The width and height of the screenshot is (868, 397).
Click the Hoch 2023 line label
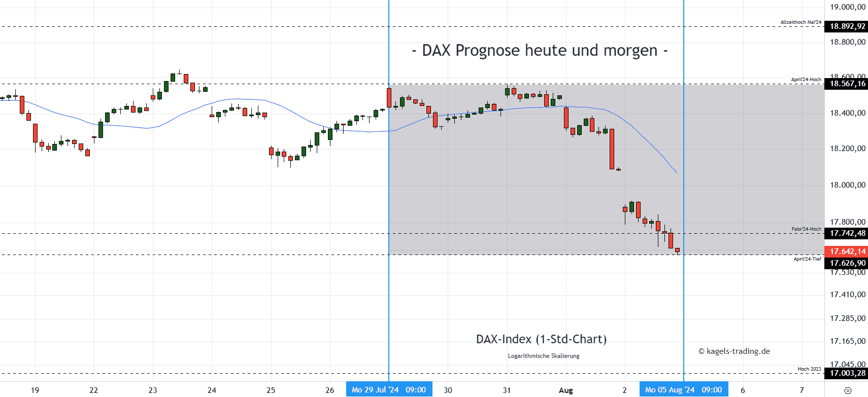click(x=809, y=369)
